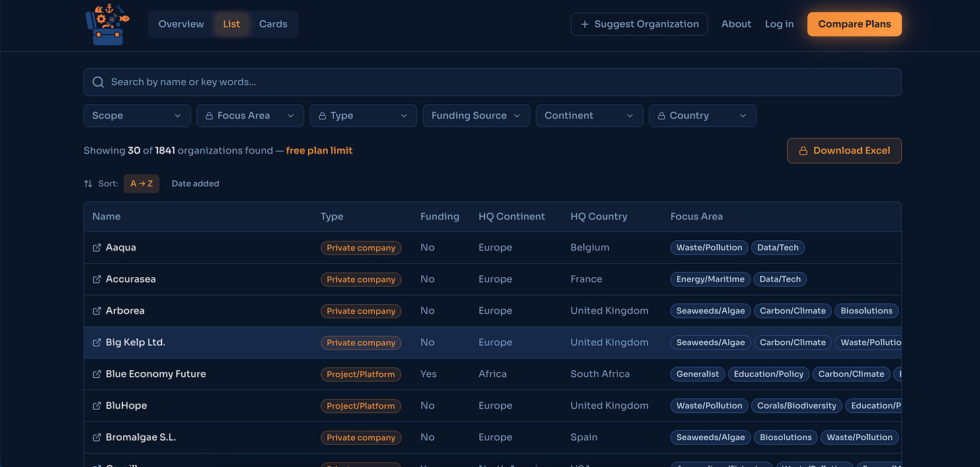980x467 pixels.
Task: Expand the Continent filter dropdown
Action: 590,116
